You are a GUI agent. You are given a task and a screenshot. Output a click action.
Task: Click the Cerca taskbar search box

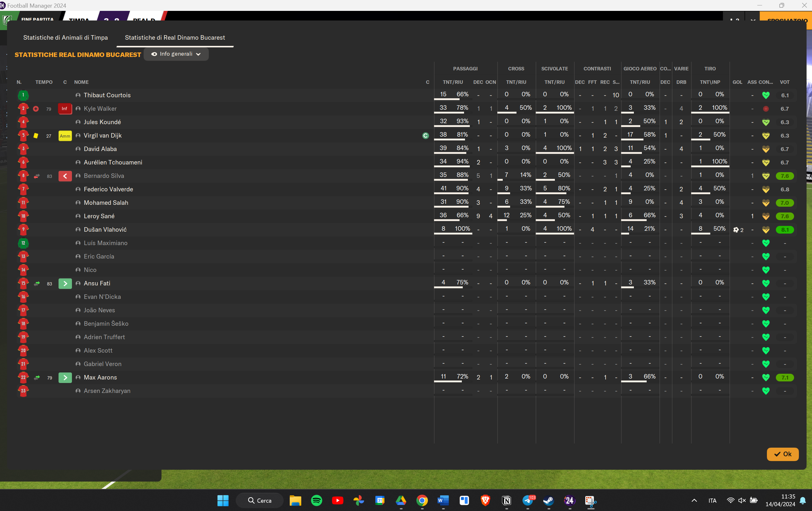(x=260, y=500)
